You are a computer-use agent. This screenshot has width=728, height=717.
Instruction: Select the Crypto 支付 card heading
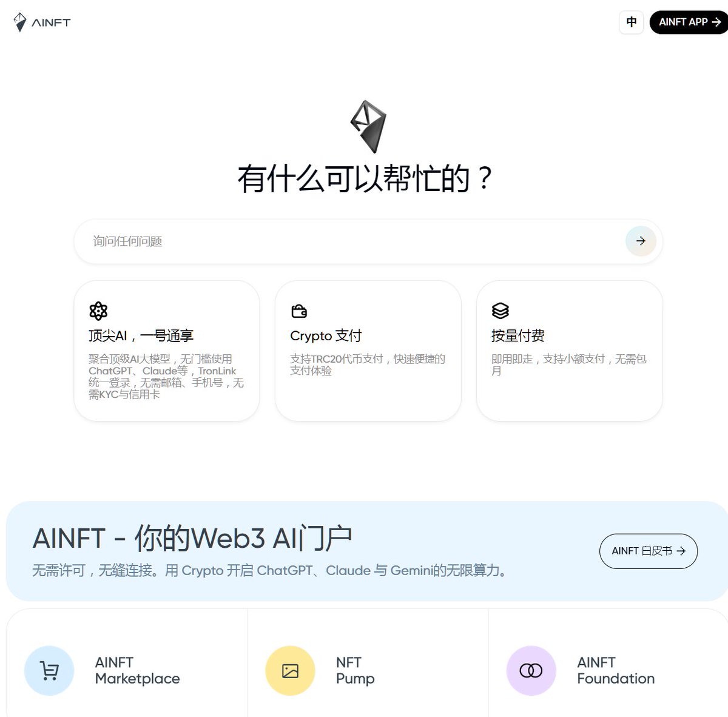326,336
